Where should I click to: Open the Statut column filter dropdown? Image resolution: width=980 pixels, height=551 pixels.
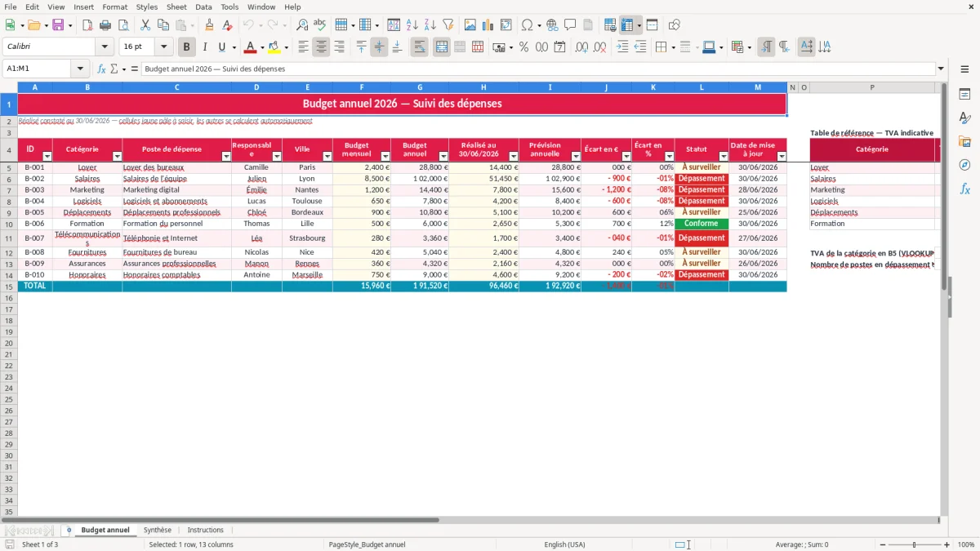click(x=723, y=156)
